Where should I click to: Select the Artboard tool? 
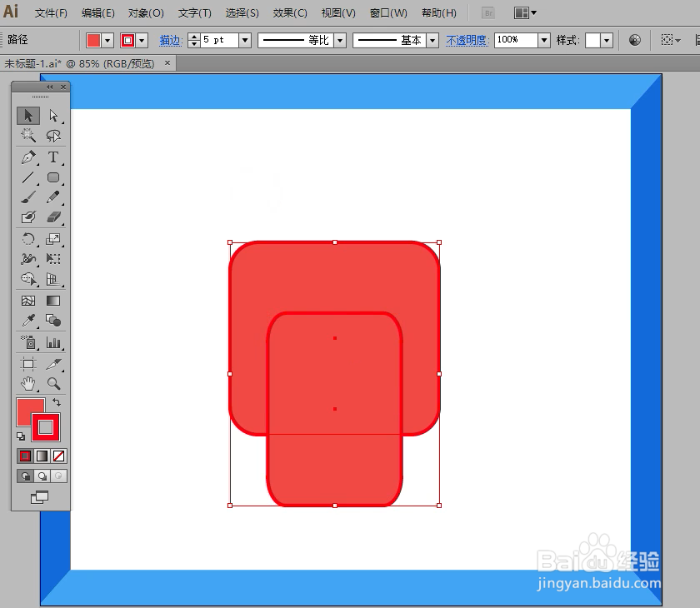[28, 364]
